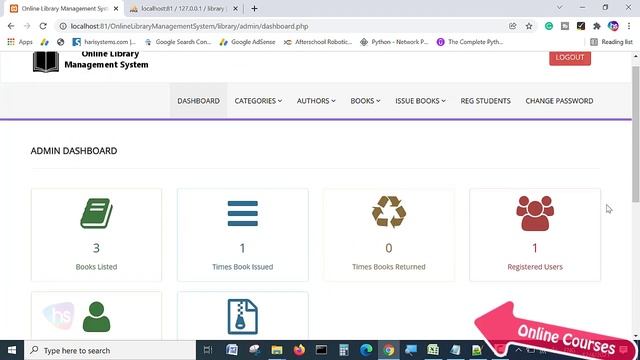Click the grey square extension icon
640x360 pixels.
pos(565,26)
